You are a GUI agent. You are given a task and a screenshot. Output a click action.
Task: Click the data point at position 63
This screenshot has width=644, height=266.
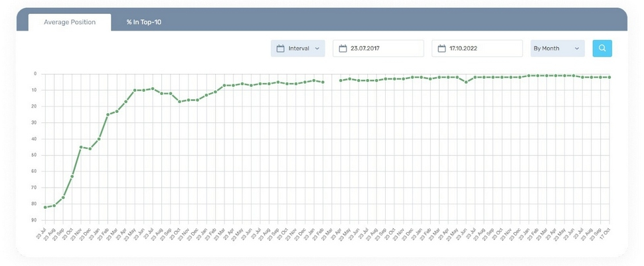pyautogui.click(x=72, y=176)
